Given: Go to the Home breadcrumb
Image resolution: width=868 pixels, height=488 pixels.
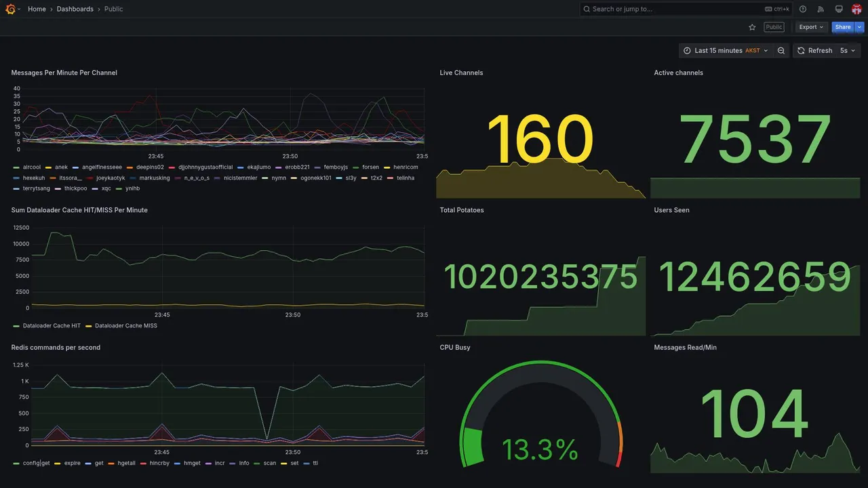Looking at the screenshot, I should click(x=37, y=9).
